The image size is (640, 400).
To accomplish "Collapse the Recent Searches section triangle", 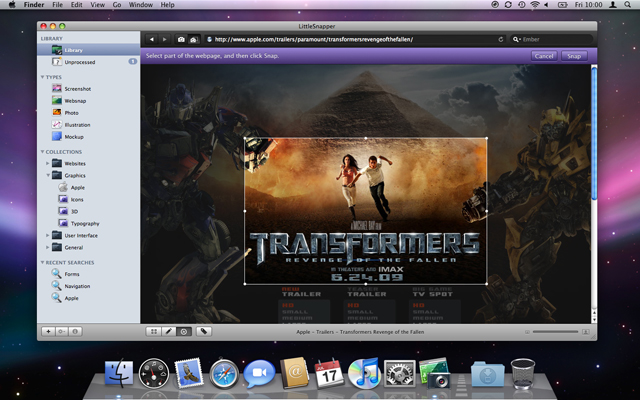I will pyautogui.click(x=42, y=262).
